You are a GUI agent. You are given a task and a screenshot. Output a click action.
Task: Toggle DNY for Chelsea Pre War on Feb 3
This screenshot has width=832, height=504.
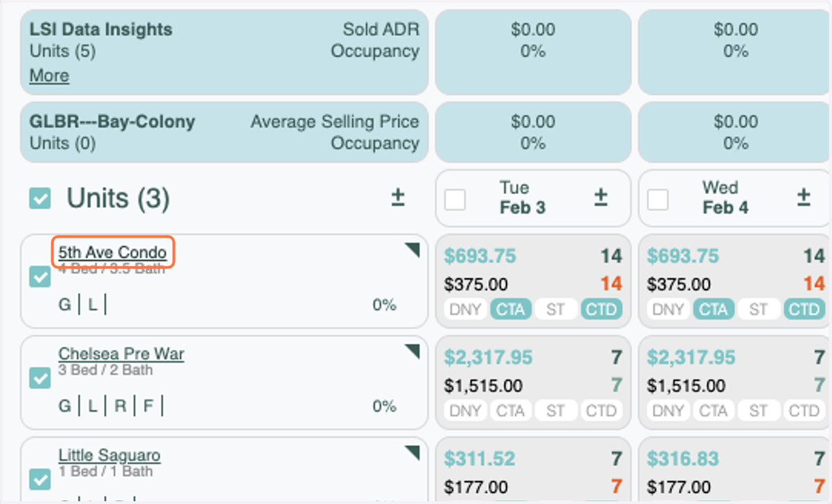click(465, 410)
